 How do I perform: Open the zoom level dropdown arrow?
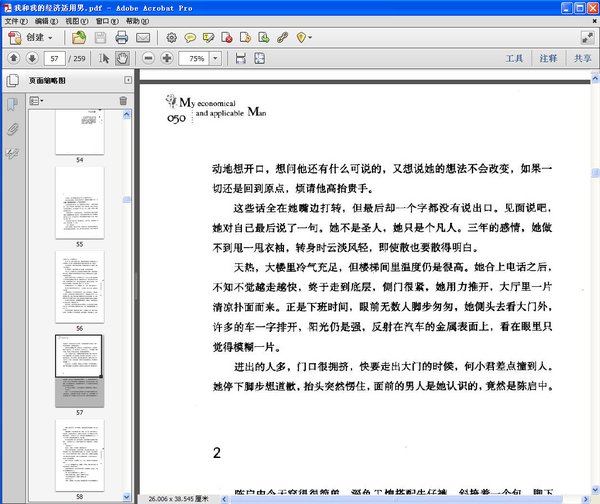click(x=215, y=59)
